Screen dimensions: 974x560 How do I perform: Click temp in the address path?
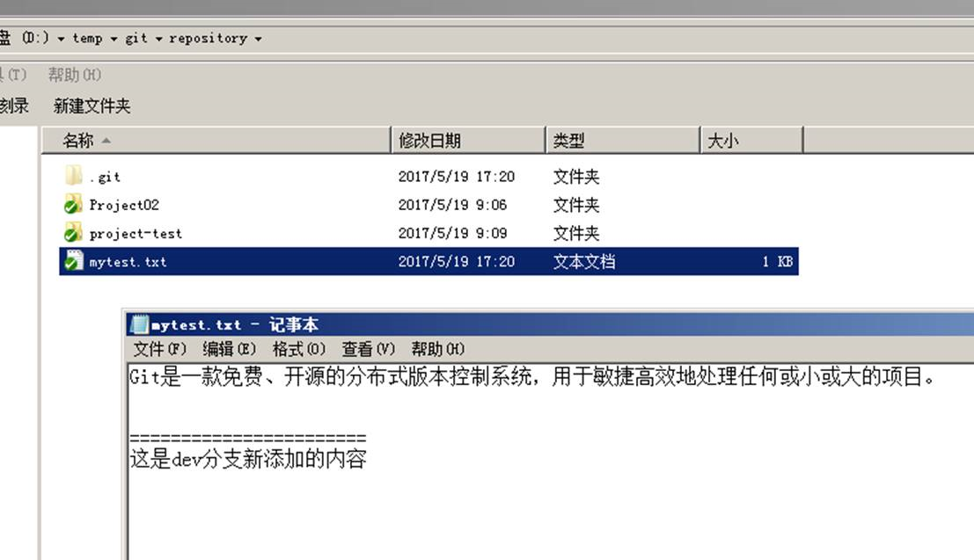tap(88, 39)
